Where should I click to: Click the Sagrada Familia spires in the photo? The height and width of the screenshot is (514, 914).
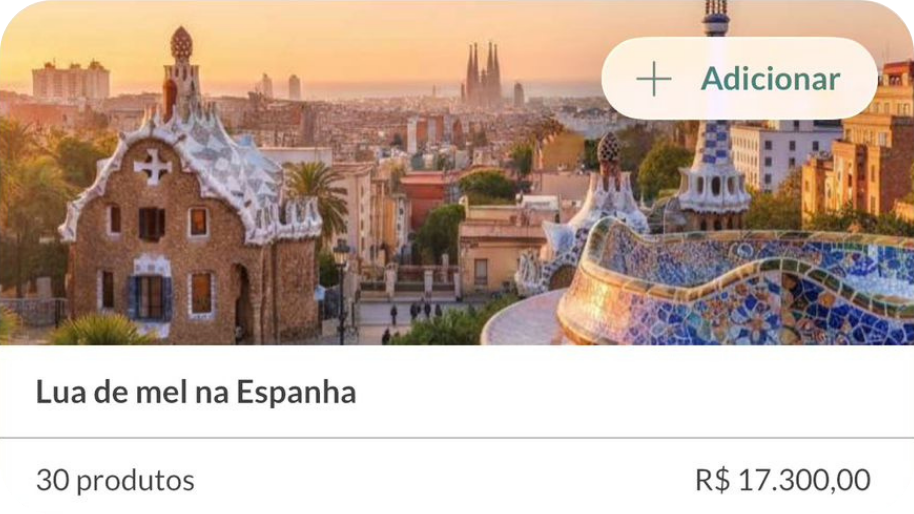click(483, 74)
